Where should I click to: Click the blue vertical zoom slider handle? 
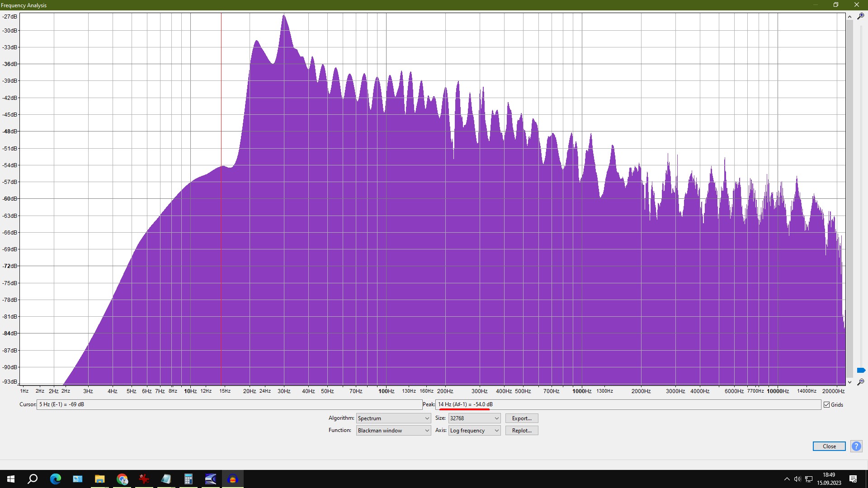pos(861,371)
